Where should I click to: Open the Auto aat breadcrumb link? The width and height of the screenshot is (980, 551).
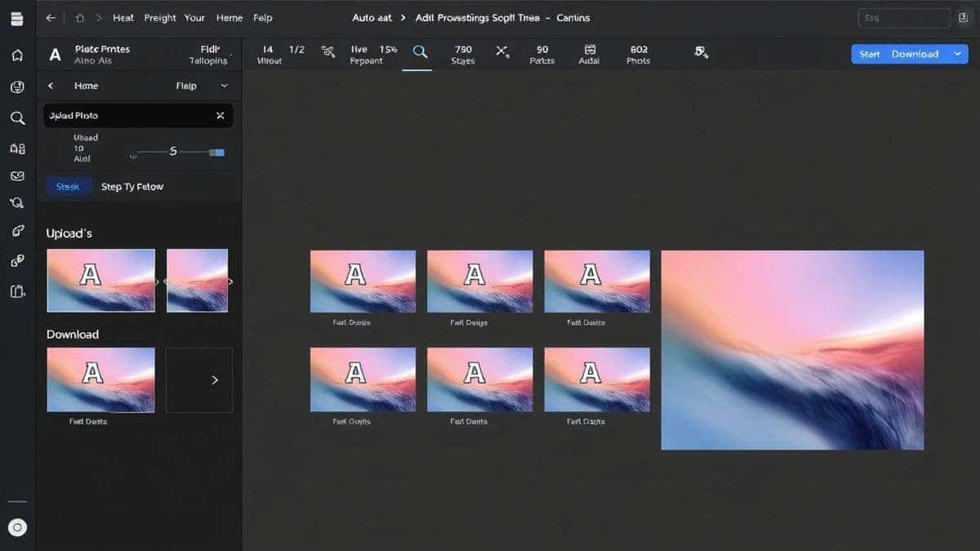tap(372, 18)
